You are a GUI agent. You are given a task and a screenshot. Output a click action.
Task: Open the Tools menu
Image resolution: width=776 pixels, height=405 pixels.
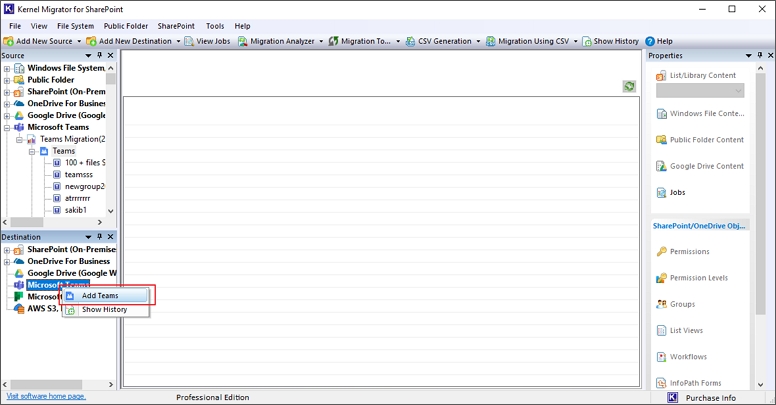pyautogui.click(x=215, y=26)
